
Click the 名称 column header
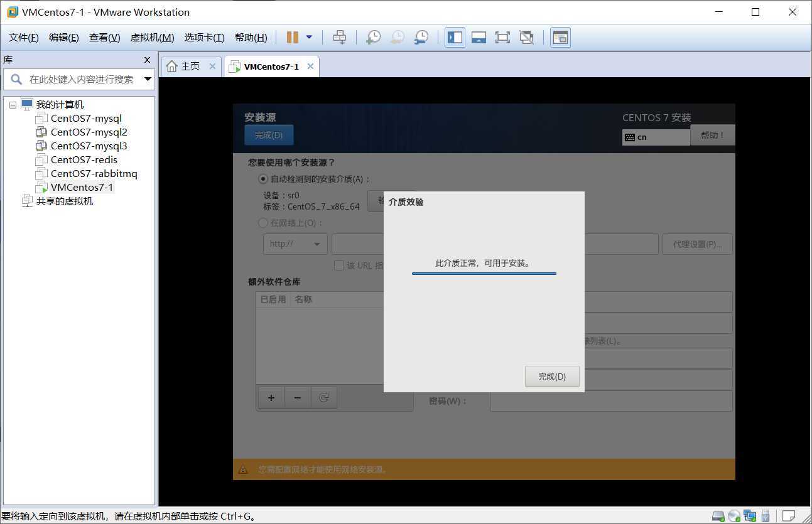pyautogui.click(x=303, y=299)
